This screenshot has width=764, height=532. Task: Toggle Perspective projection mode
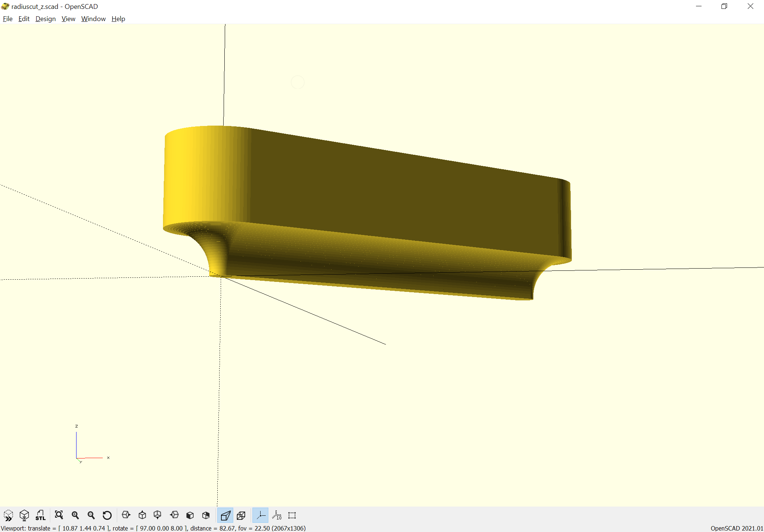pyautogui.click(x=225, y=515)
